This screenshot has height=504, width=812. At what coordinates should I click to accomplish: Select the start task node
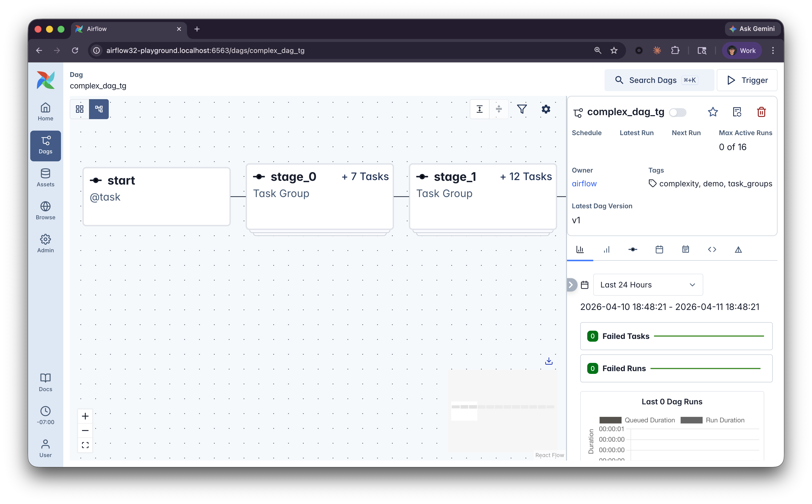click(157, 197)
